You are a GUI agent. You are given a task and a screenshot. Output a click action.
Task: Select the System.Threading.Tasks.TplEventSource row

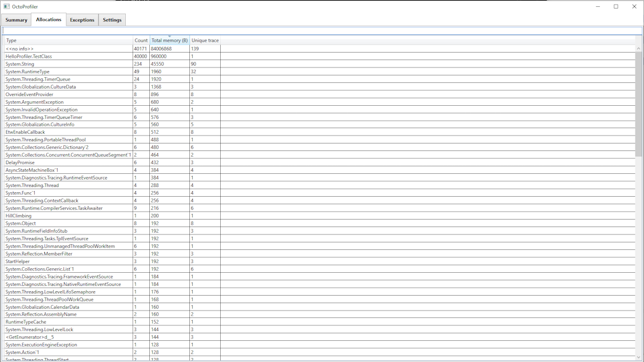pyautogui.click(x=320, y=238)
